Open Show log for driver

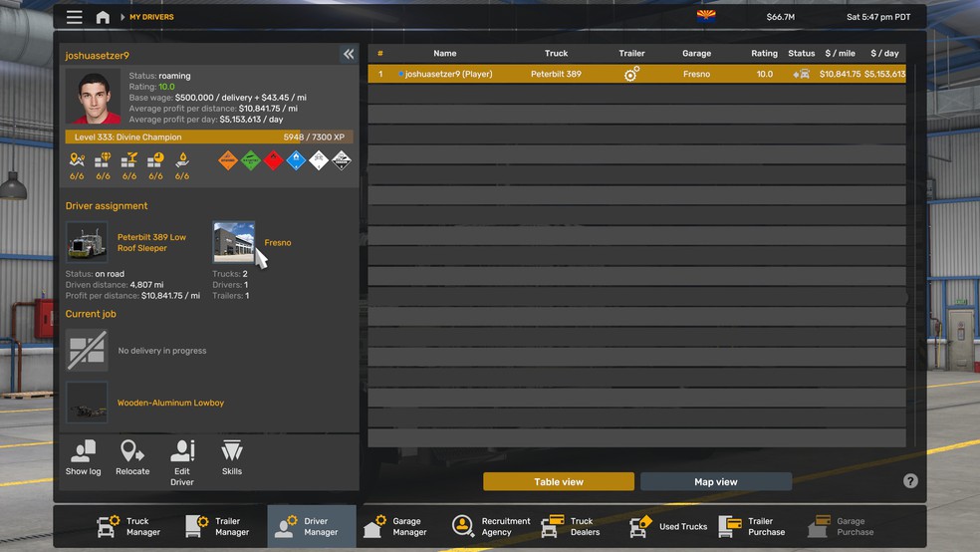tap(83, 457)
